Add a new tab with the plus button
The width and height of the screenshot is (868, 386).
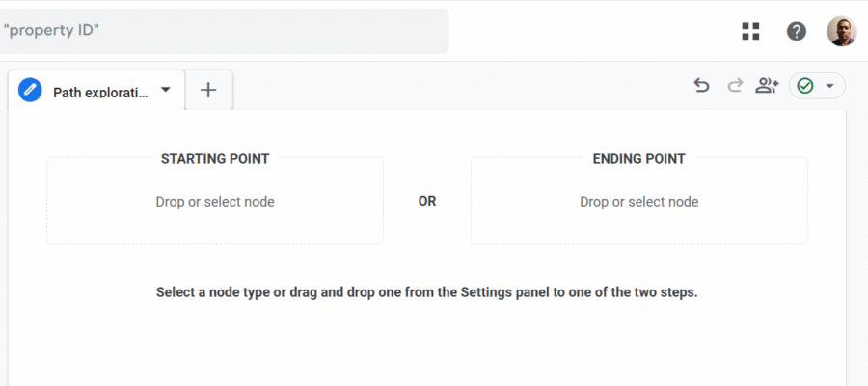coord(208,90)
